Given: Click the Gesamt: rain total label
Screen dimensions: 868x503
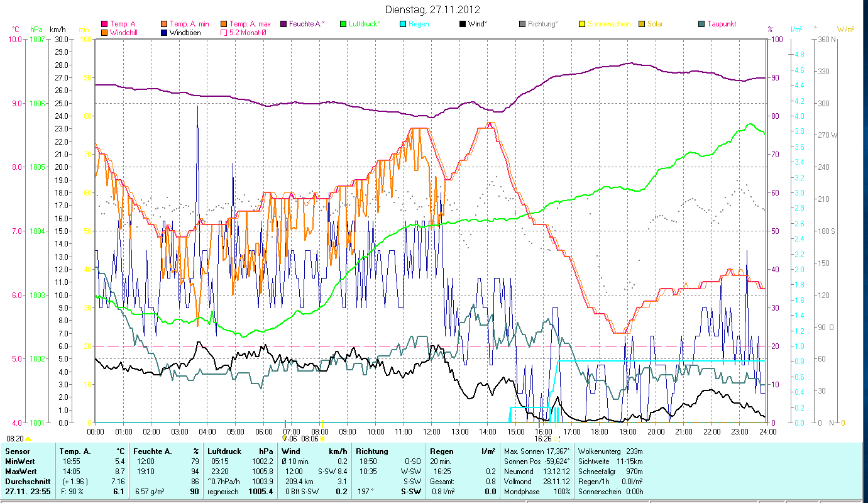Looking at the screenshot, I should [x=442, y=482].
